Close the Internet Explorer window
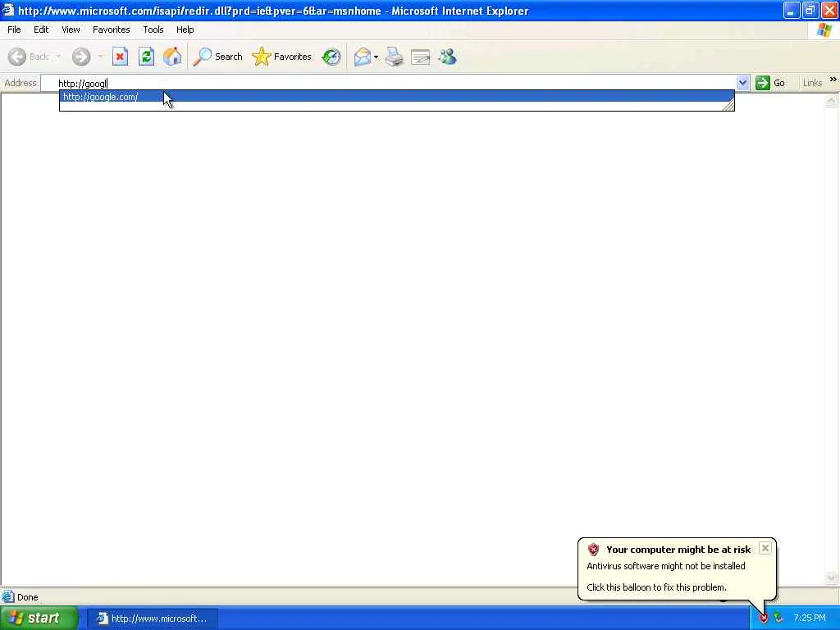840x630 pixels. [829, 10]
